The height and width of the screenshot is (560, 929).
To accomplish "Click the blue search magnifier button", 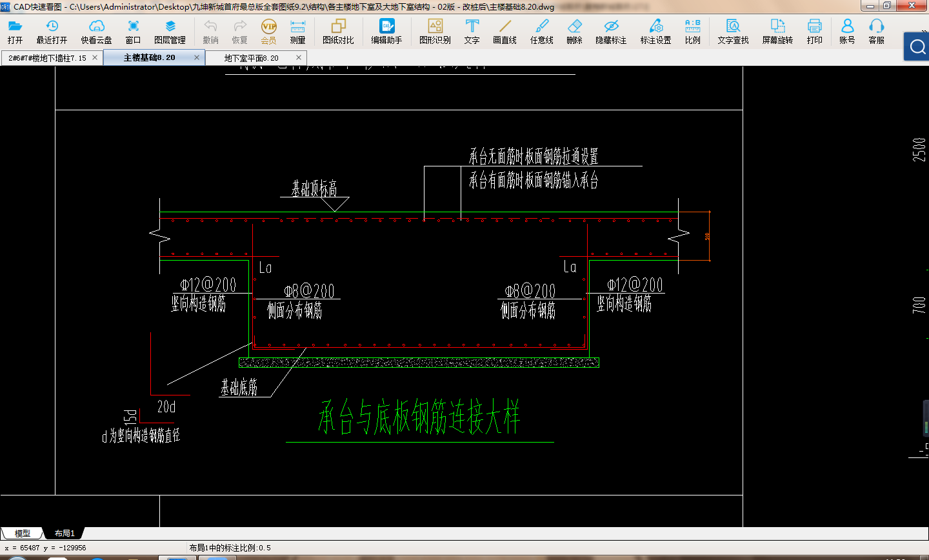I will pyautogui.click(x=917, y=46).
